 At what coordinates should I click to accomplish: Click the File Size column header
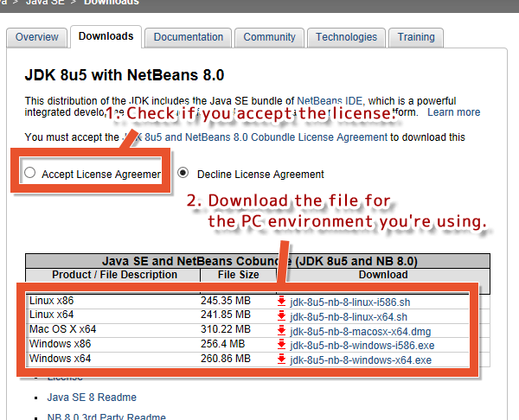point(239,275)
